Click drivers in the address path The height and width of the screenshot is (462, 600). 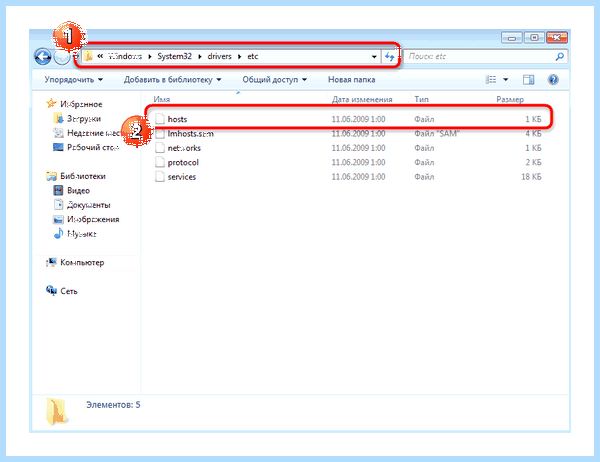(220, 56)
